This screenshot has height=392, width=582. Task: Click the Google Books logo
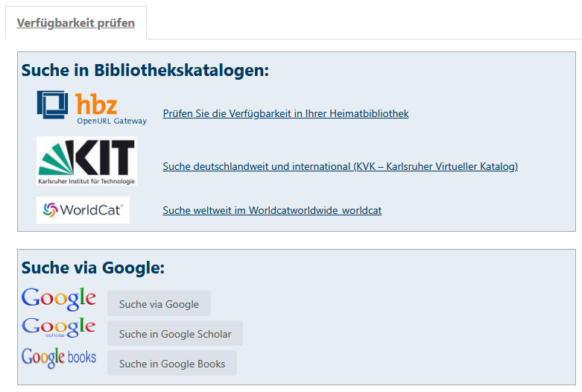coord(59,358)
